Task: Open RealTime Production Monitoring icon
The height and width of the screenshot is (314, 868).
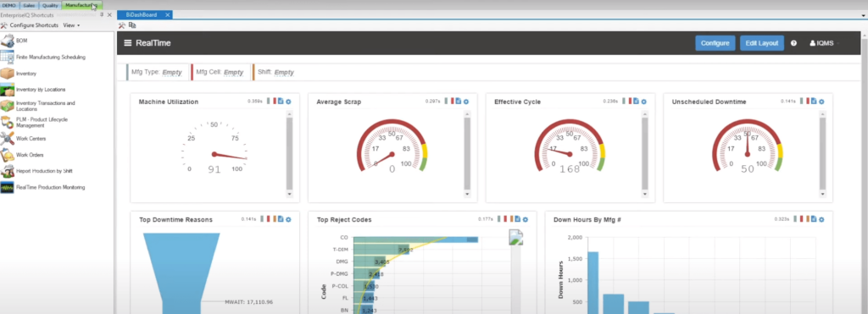Action: click(7, 187)
